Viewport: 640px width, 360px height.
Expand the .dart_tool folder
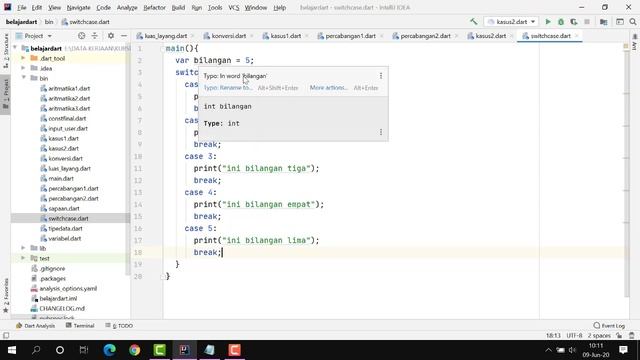23,58
